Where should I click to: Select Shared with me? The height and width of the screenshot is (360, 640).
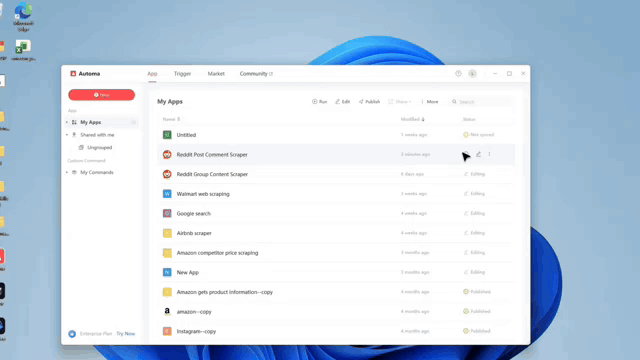coord(97,135)
